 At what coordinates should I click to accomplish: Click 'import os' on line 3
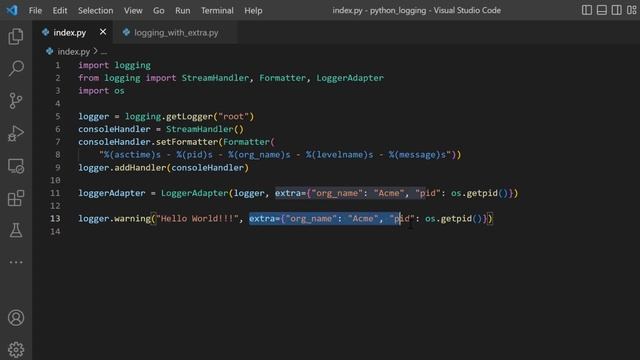pos(101,91)
